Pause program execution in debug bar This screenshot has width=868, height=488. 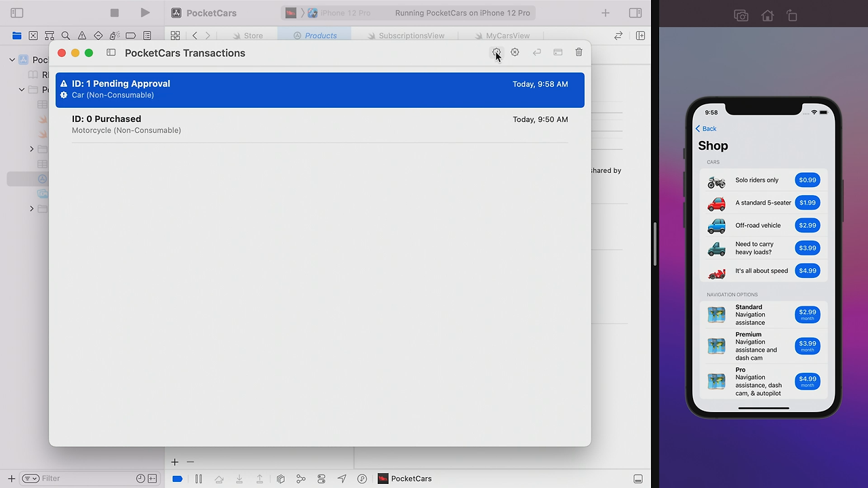tap(199, 479)
